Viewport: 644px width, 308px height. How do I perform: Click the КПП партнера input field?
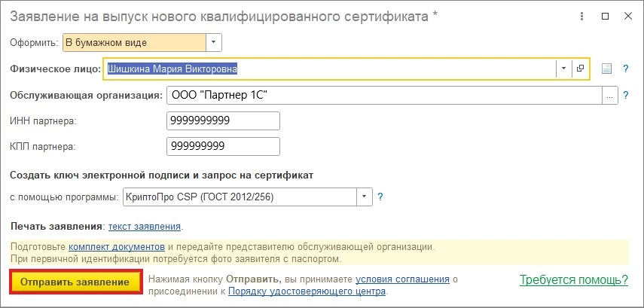click(223, 146)
